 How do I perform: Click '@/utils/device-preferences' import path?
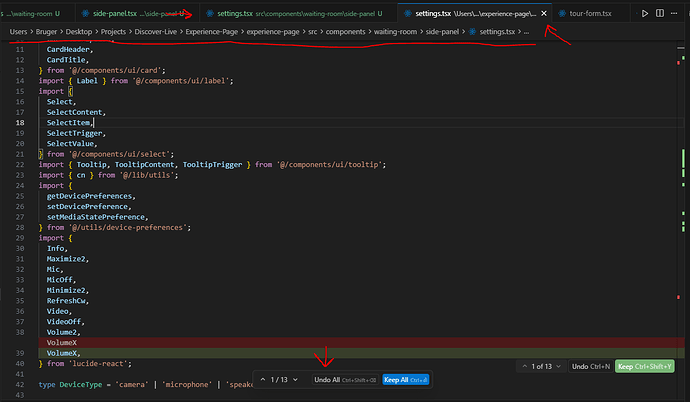[x=130, y=227]
